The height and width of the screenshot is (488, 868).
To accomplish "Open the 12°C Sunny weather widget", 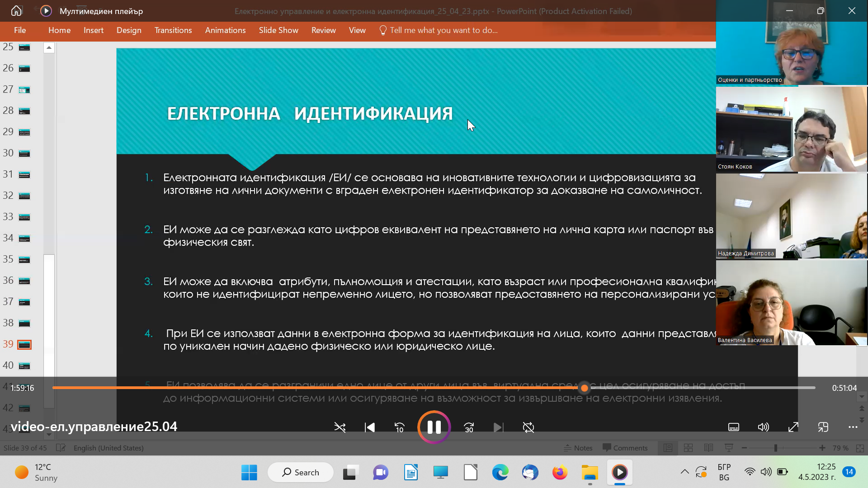I will click(x=36, y=472).
